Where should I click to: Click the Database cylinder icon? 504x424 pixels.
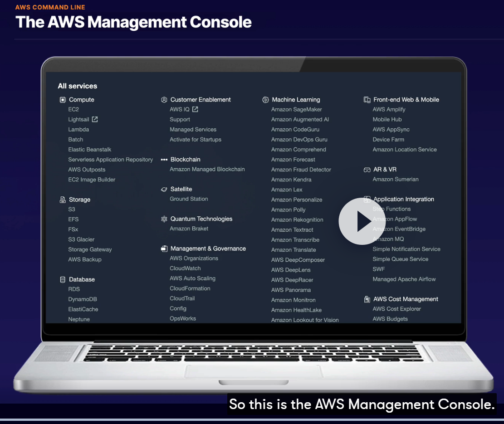pyautogui.click(x=62, y=280)
